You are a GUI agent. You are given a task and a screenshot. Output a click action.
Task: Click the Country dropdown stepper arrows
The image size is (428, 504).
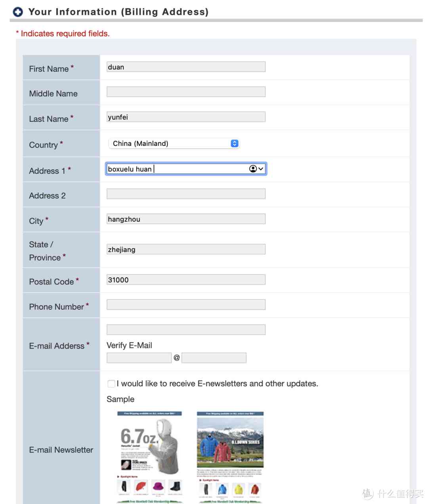pos(235,144)
